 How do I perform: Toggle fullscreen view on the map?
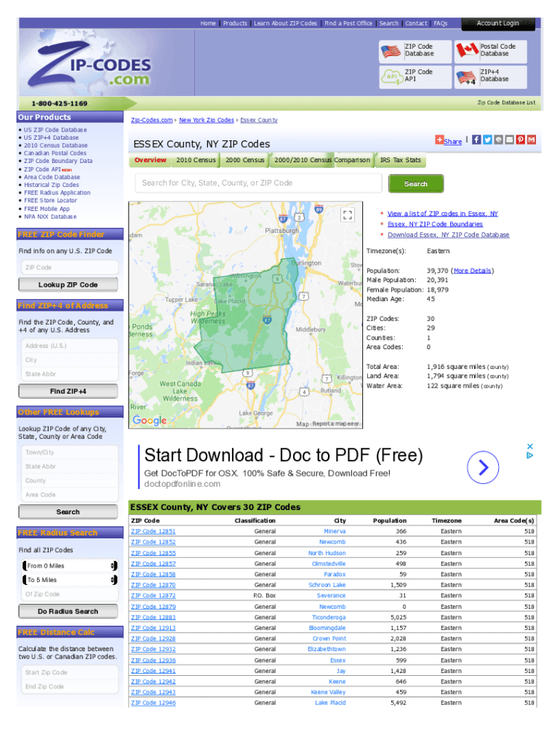coord(348,214)
